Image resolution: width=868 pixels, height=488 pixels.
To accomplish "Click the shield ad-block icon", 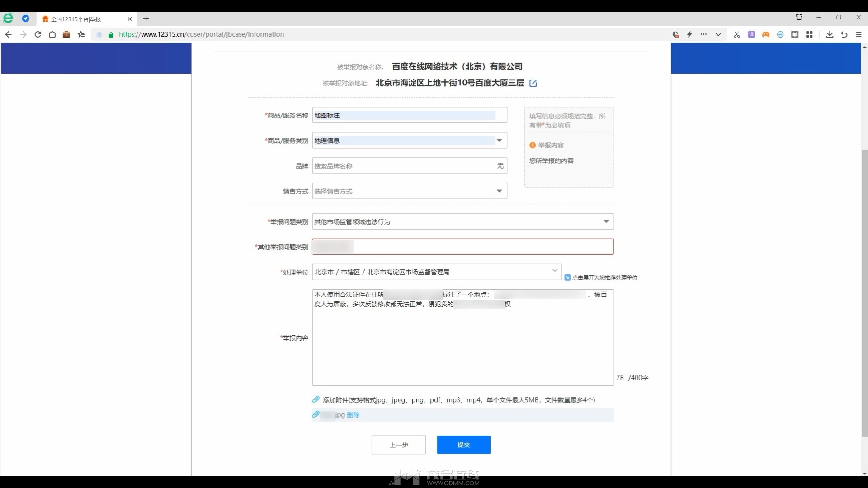I will (x=675, y=34).
